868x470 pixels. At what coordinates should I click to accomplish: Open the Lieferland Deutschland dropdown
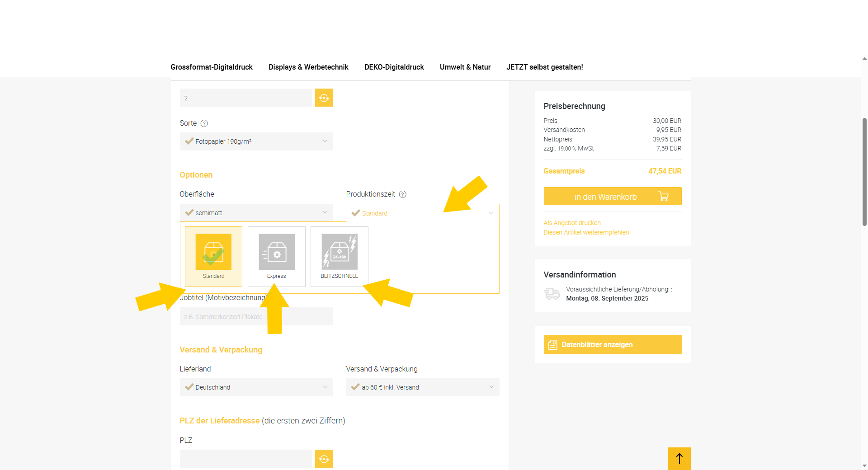(256, 387)
